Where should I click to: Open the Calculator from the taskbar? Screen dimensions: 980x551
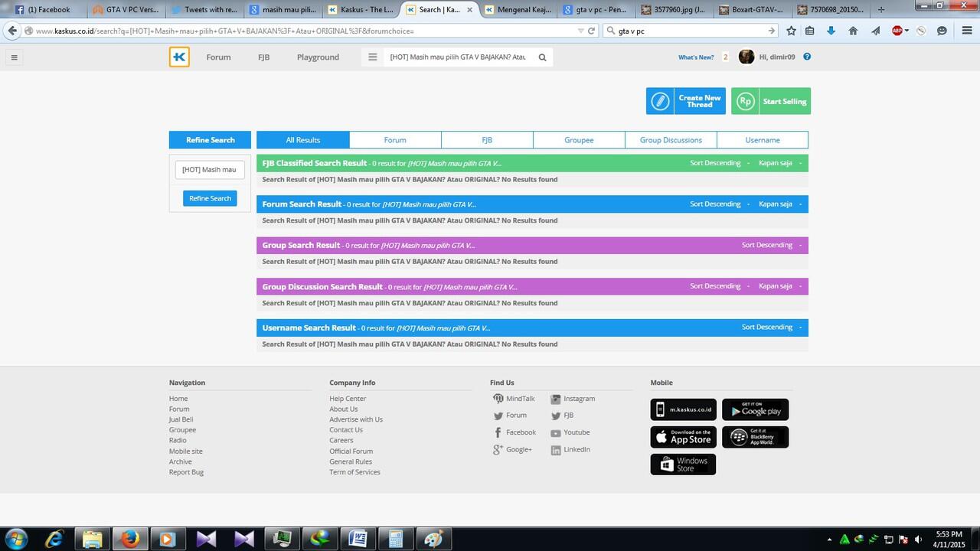click(395, 539)
